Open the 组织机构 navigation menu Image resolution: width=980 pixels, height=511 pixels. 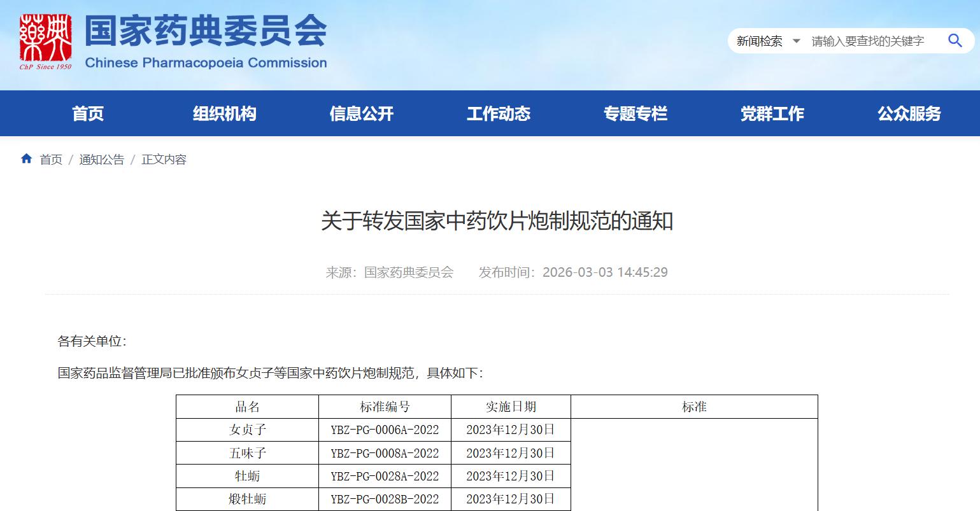[x=224, y=114]
